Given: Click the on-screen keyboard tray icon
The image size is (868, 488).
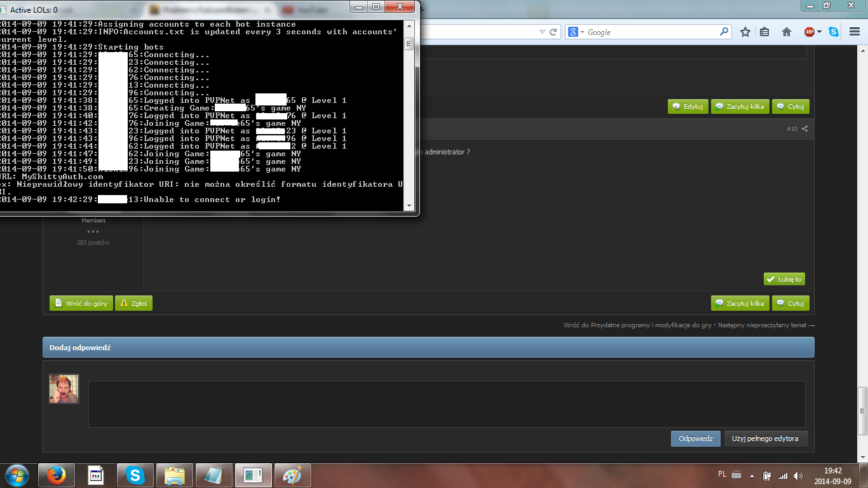Looking at the screenshot, I should point(736,474).
